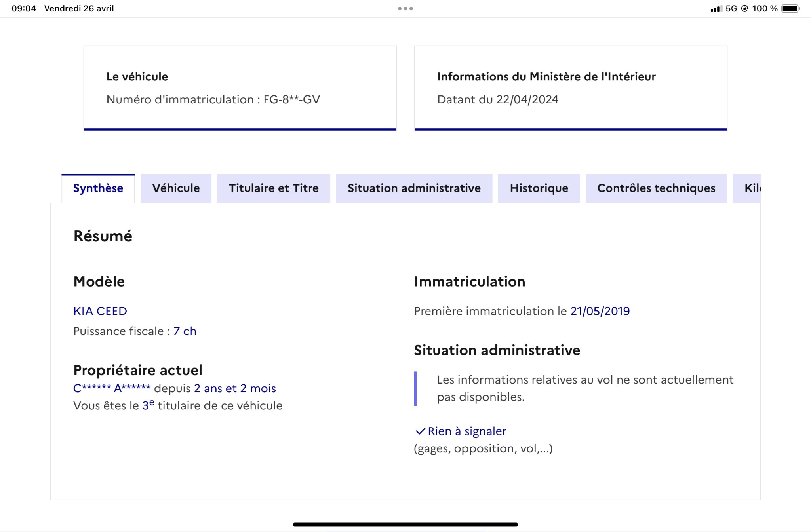Click the registration number FG-8**-GV line
The width and height of the screenshot is (811, 532).
tap(213, 99)
